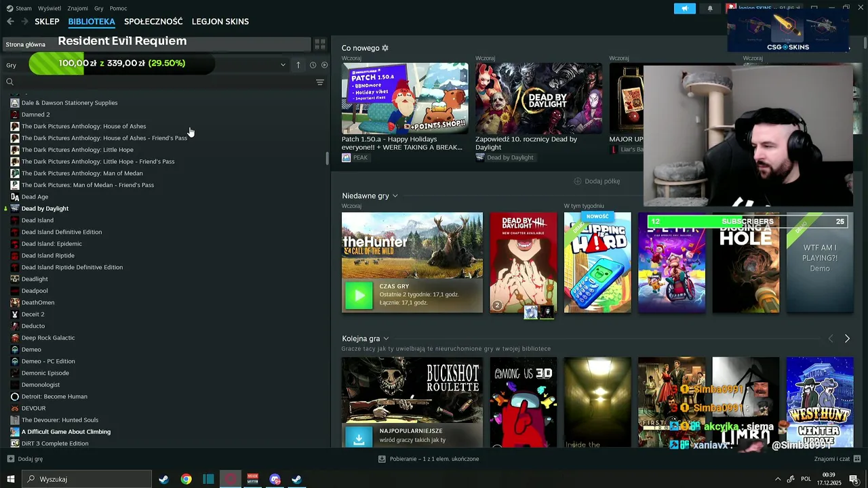Go forward with the right arrow
The height and width of the screenshot is (488, 868).
(25, 22)
